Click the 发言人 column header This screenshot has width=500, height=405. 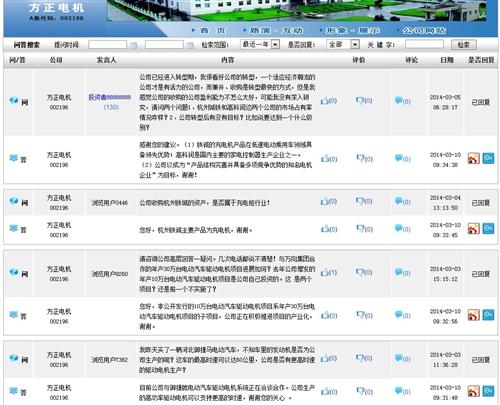tap(106, 60)
